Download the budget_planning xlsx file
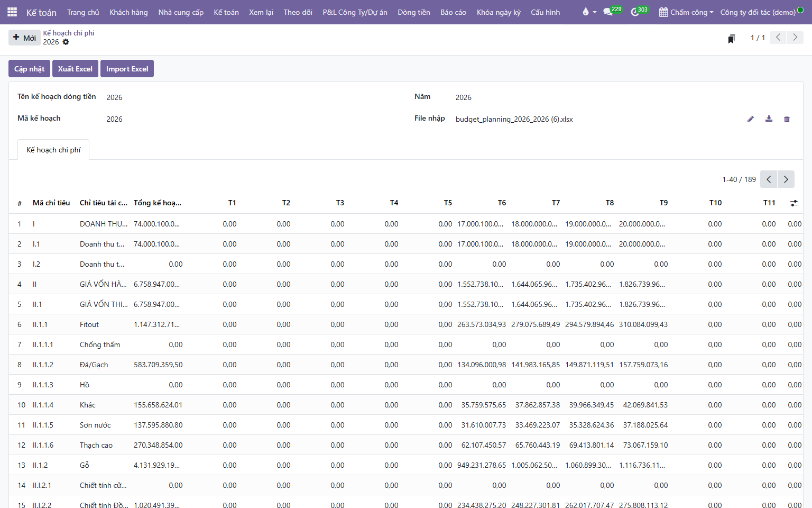Viewport: 812px width, 508px height. tap(769, 119)
